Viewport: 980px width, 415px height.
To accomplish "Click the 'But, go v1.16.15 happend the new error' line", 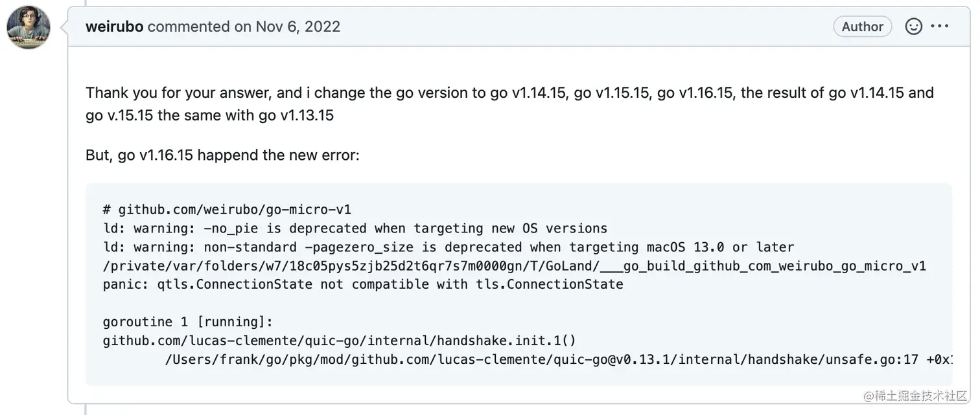I will click(222, 155).
